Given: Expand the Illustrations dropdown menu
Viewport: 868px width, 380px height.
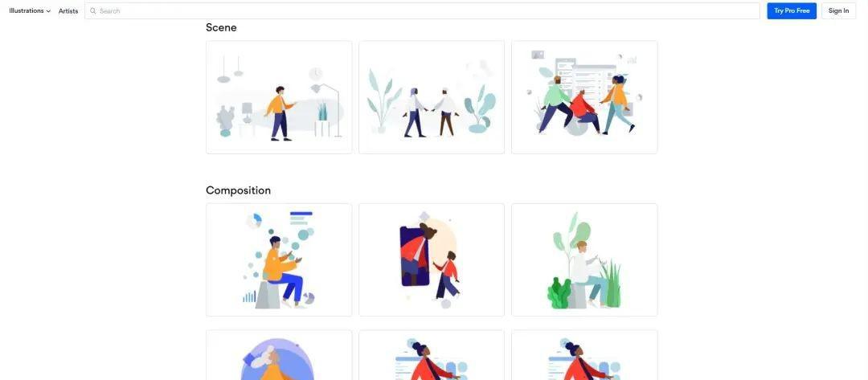Looking at the screenshot, I should click(30, 11).
